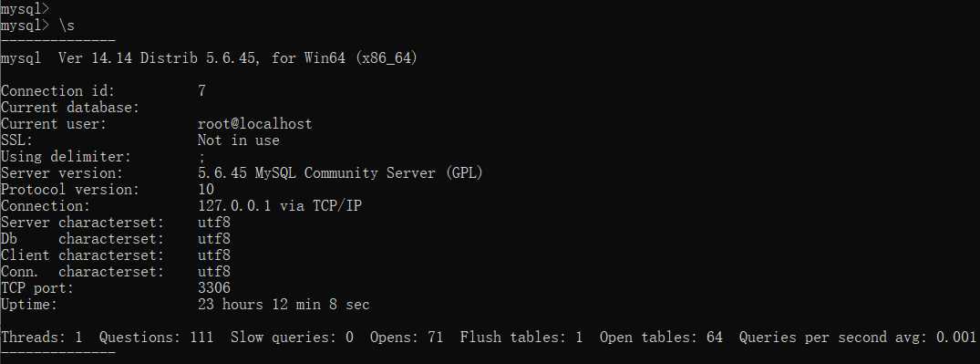Click the semicolon delimiter value
The image size is (980, 364).
pyautogui.click(x=201, y=157)
